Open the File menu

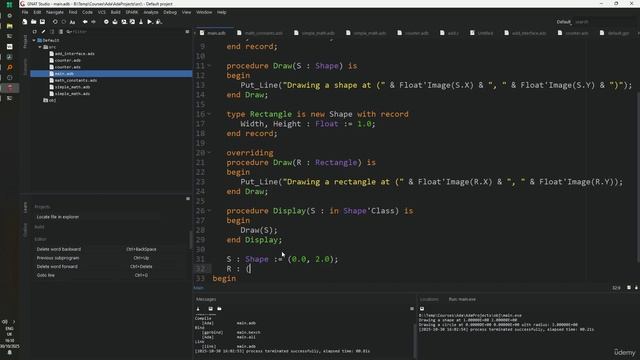click(25, 12)
